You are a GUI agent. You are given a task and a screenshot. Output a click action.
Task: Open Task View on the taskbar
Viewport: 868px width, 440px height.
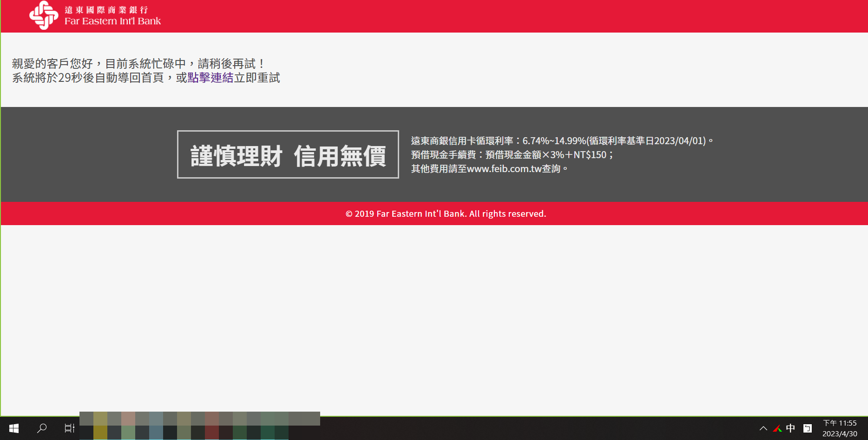click(x=69, y=428)
